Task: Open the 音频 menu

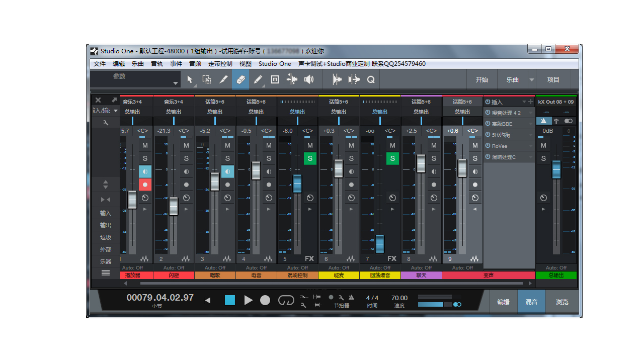Action: [x=194, y=63]
